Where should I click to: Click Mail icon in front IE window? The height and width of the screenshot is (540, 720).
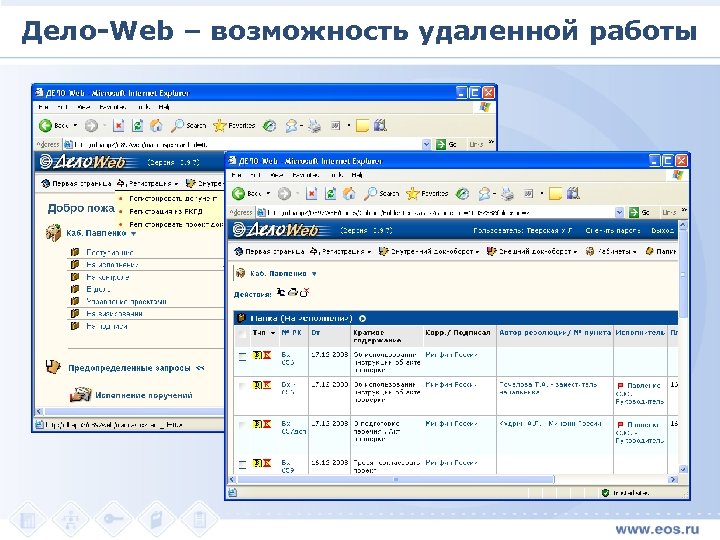[x=484, y=194]
